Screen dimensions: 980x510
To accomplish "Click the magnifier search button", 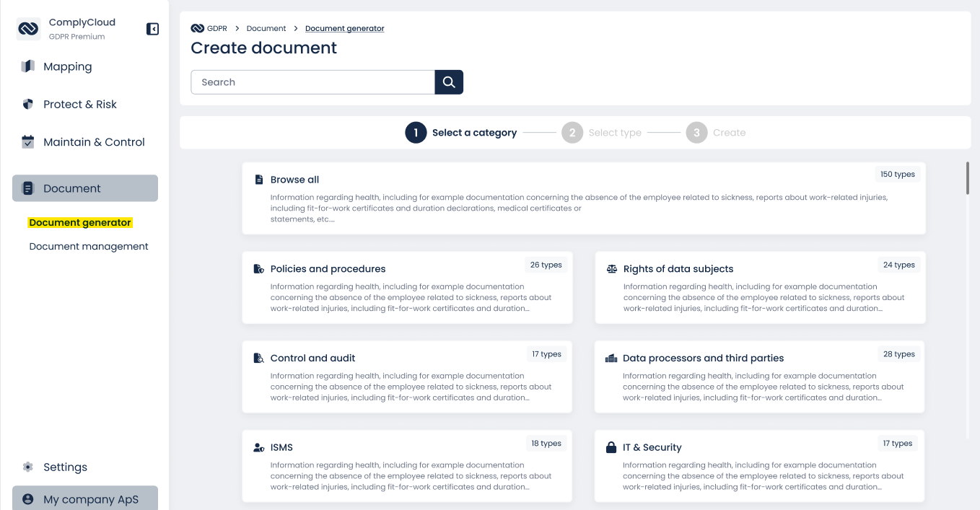I will (x=449, y=82).
